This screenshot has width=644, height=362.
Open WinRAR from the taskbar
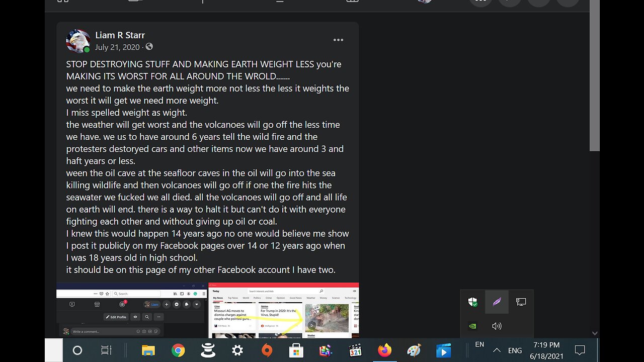point(326,350)
